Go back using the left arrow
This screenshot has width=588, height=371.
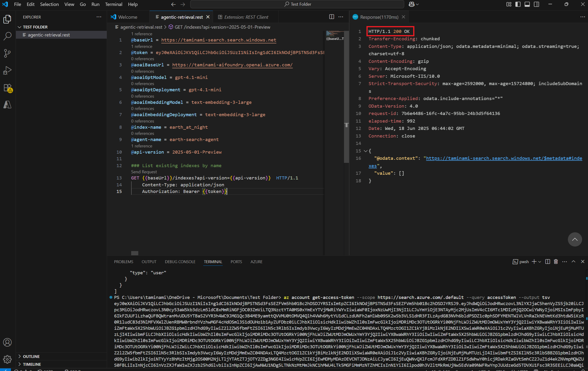(173, 4)
